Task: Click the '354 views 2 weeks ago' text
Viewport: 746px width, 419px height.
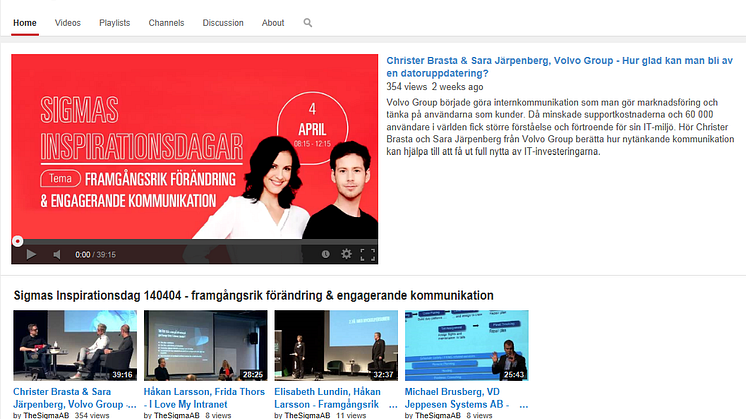Action: (435, 87)
